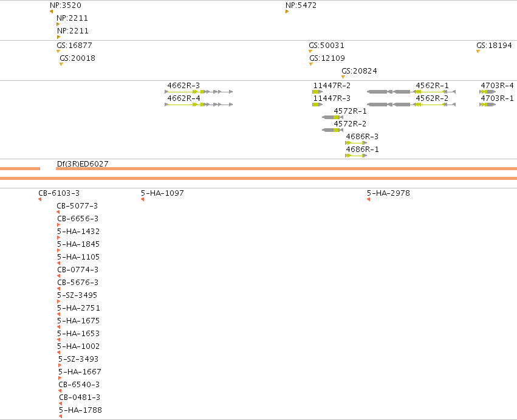
Task: Click the triangle marker under NP:3520
Action: (x=51, y=12)
